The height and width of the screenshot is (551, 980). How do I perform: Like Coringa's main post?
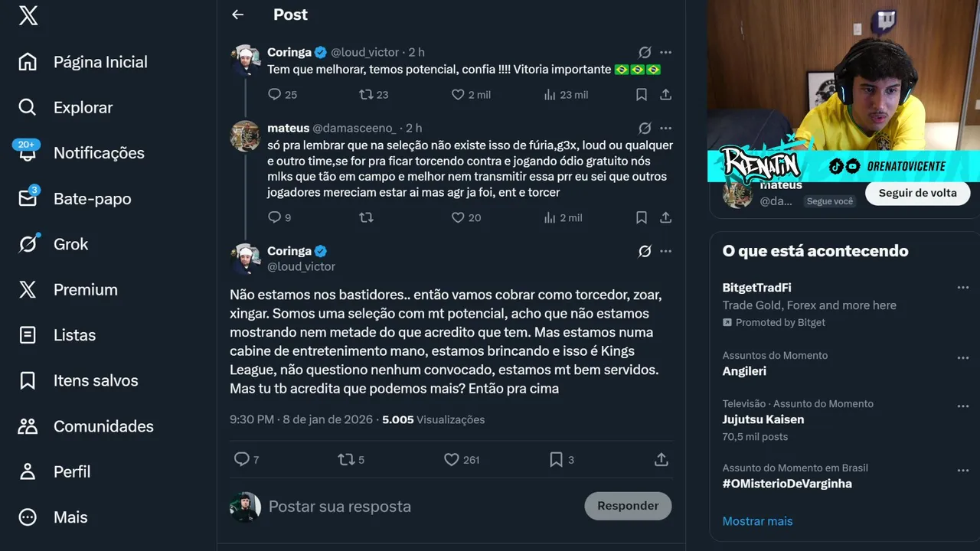[x=452, y=459]
